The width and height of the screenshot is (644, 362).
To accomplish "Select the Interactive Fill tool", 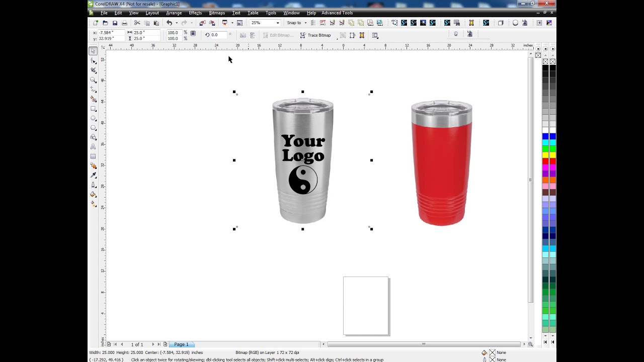I will [x=93, y=204].
